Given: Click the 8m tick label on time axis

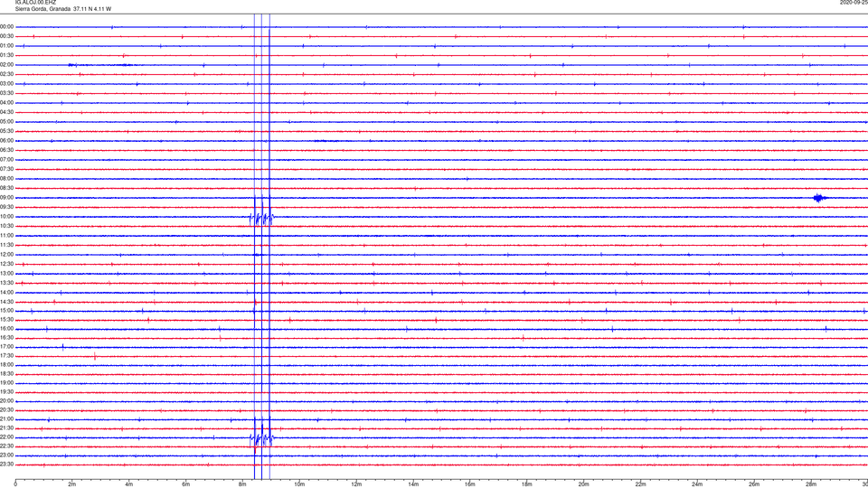Looking at the screenshot, I should point(242,484).
